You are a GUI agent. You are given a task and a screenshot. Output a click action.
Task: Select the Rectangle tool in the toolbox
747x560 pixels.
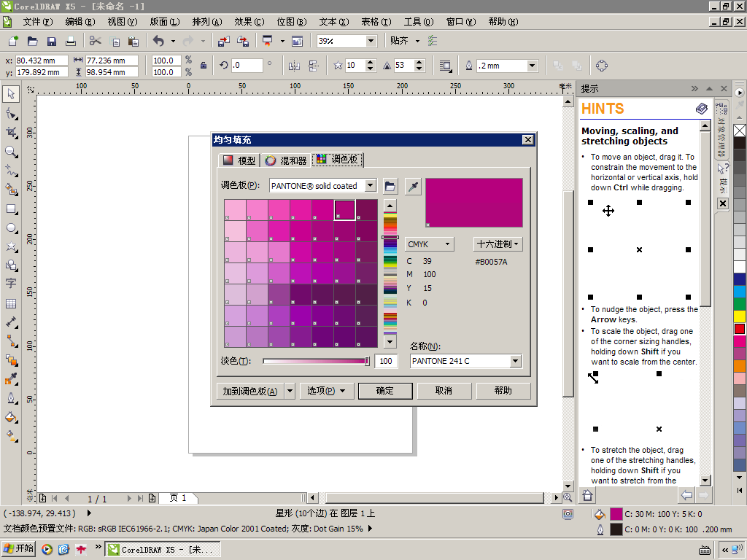[11, 209]
